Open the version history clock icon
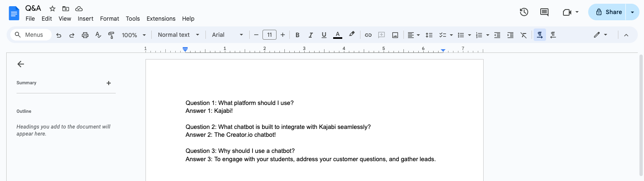The image size is (644, 181). click(524, 12)
